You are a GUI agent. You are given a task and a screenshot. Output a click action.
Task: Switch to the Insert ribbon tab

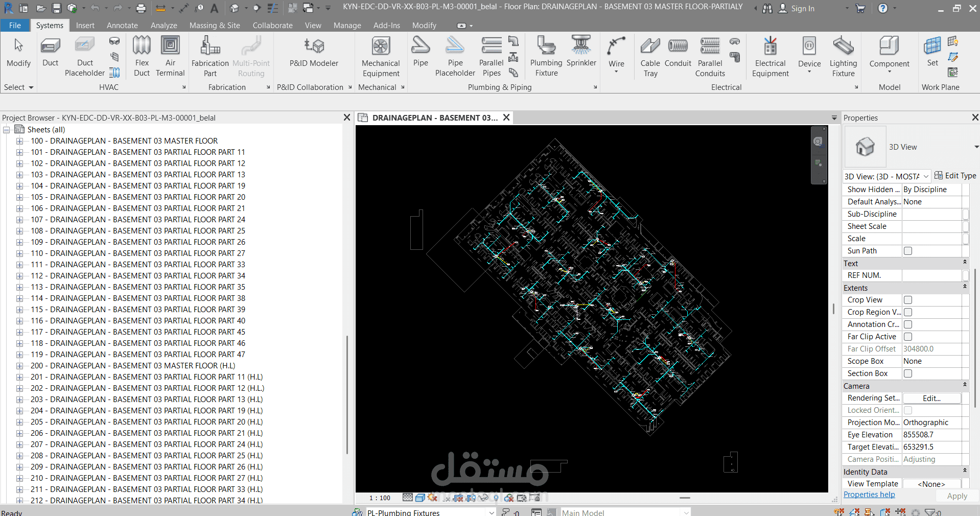click(85, 25)
